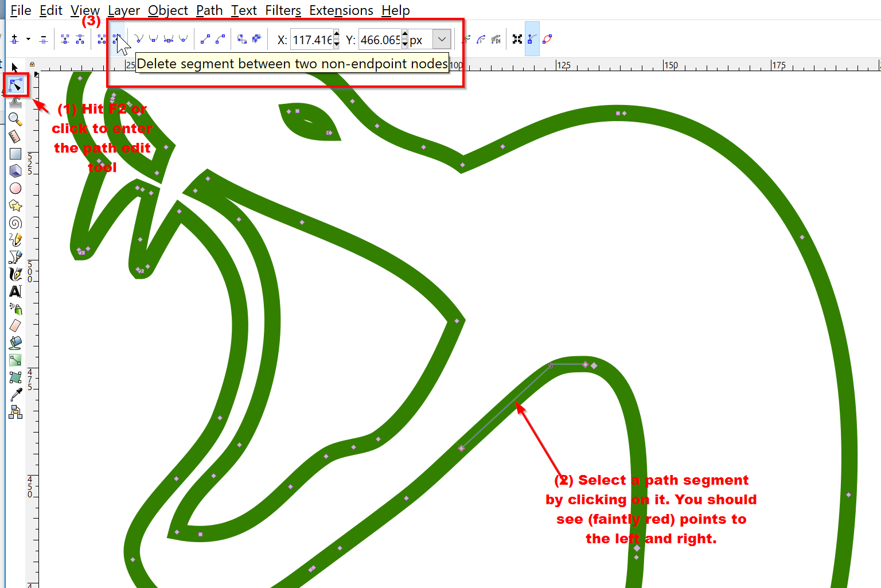Open the Path menu
The image size is (881, 588).
[209, 10]
